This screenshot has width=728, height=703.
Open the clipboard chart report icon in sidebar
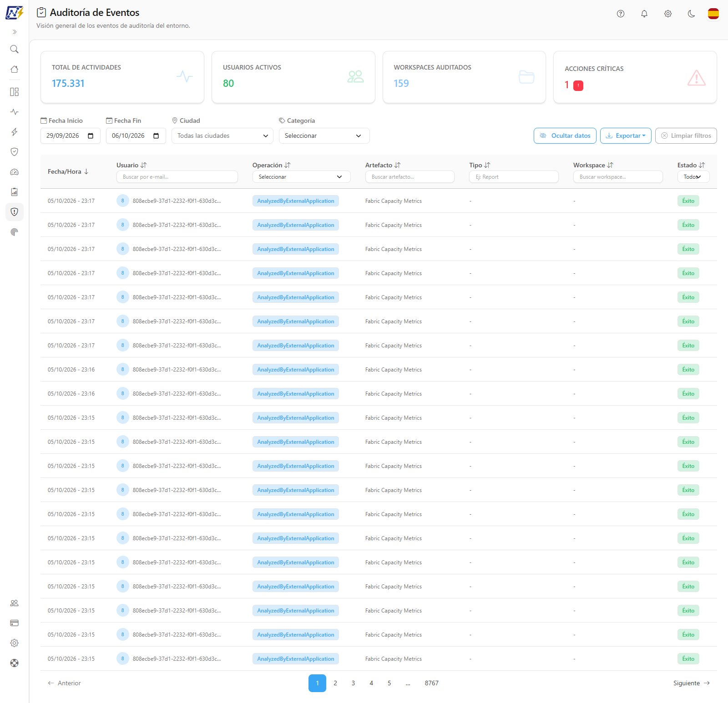[x=15, y=192]
